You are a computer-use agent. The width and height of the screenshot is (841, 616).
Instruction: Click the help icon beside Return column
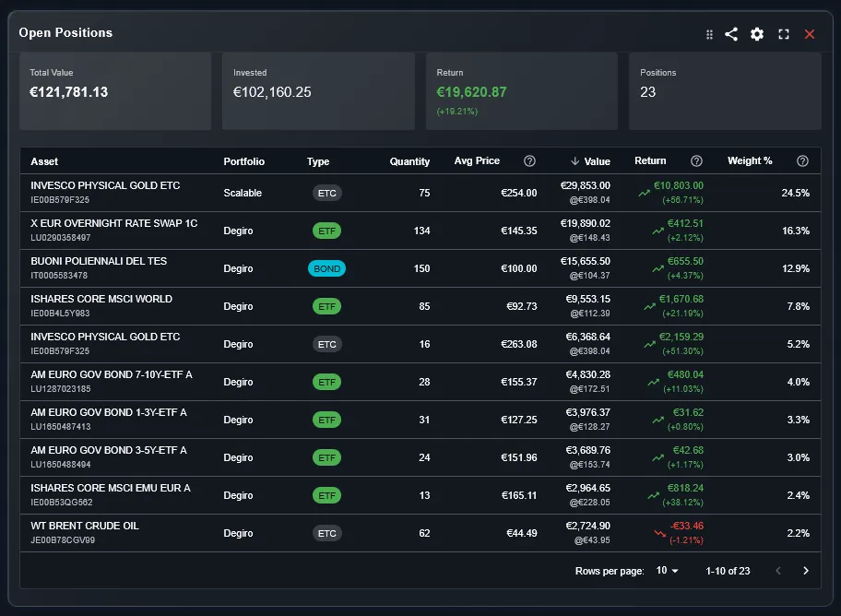pyautogui.click(x=696, y=160)
